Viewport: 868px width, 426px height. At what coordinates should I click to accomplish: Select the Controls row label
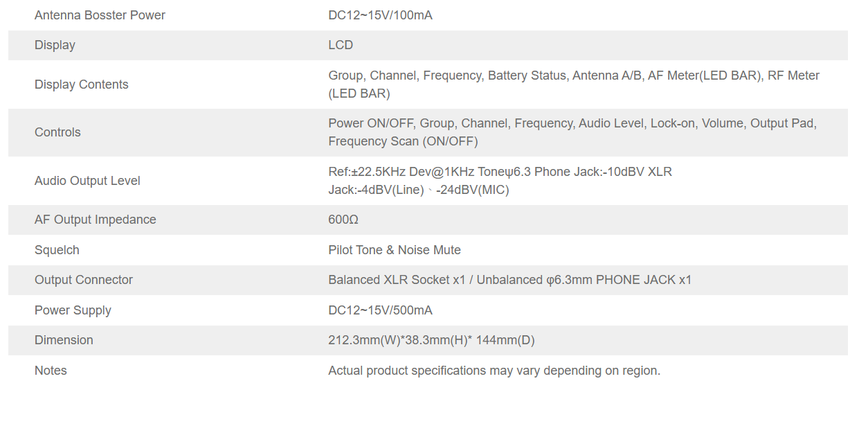57,132
